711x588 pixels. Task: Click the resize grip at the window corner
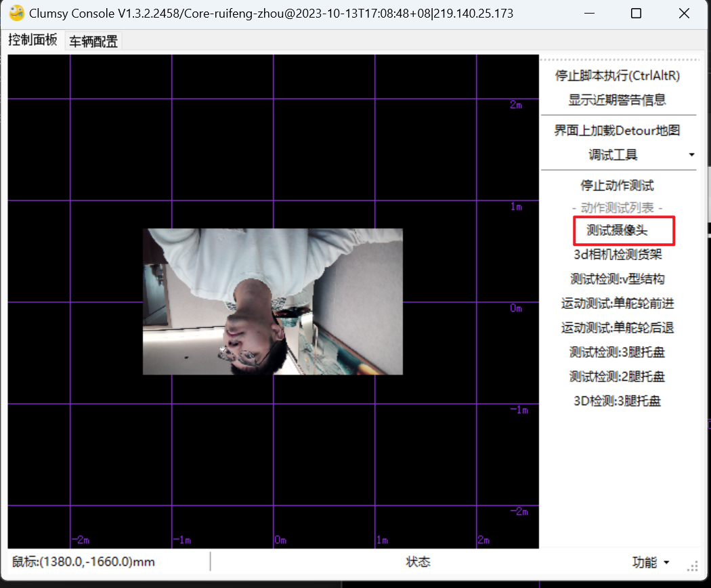click(693, 566)
